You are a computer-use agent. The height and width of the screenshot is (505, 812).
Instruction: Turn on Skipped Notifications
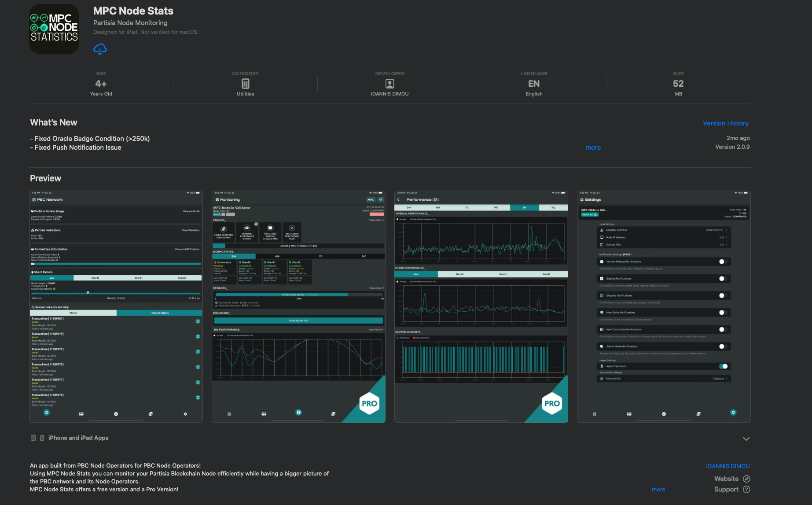tap(722, 295)
